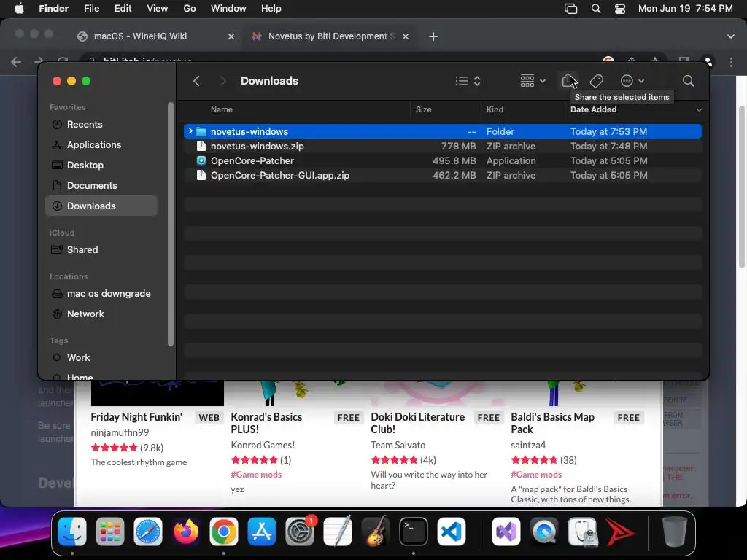The width and height of the screenshot is (747, 560).
Task: Open iCloud Shared in sidebar
Action: coord(101,249)
